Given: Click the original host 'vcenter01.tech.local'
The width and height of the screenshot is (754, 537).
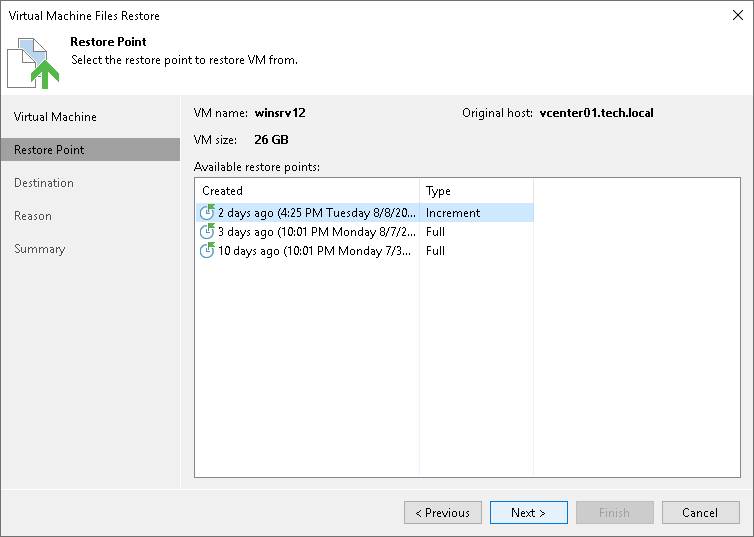Looking at the screenshot, I should point(596,113).
